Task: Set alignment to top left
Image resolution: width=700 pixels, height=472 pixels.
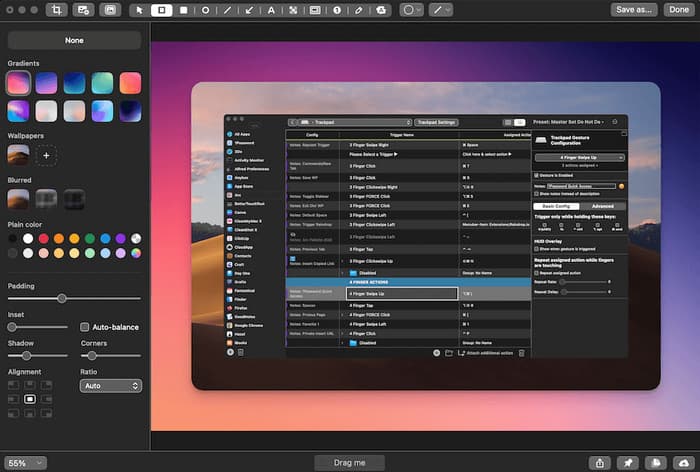Action: point(13,384)
